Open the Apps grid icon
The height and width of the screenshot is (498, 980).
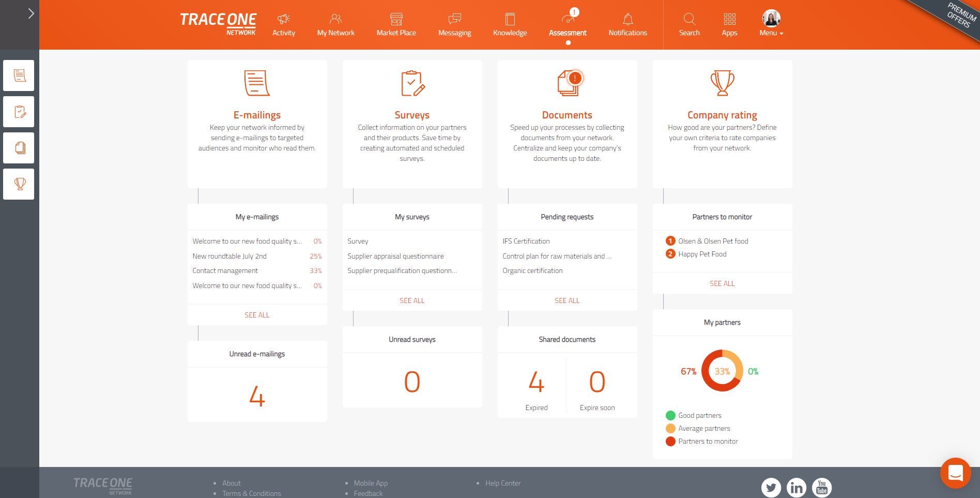click(x=729, y=23)
